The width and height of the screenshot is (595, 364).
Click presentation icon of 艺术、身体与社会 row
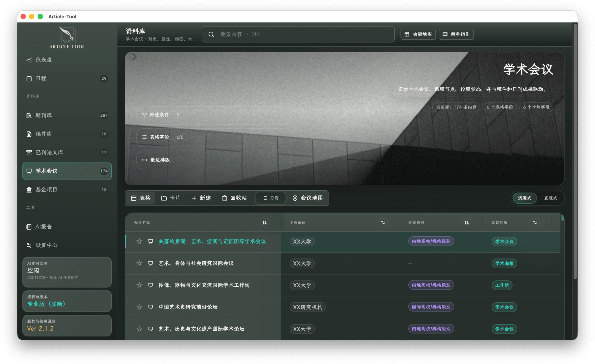coord(151,263)
